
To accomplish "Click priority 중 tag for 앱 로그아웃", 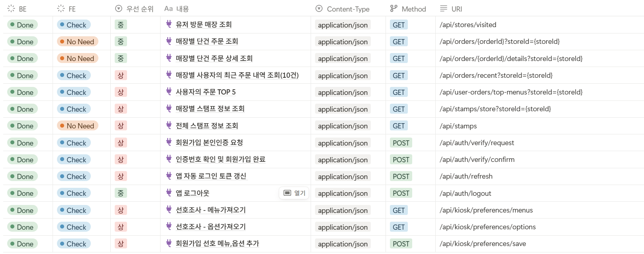I will click(121, 193).
